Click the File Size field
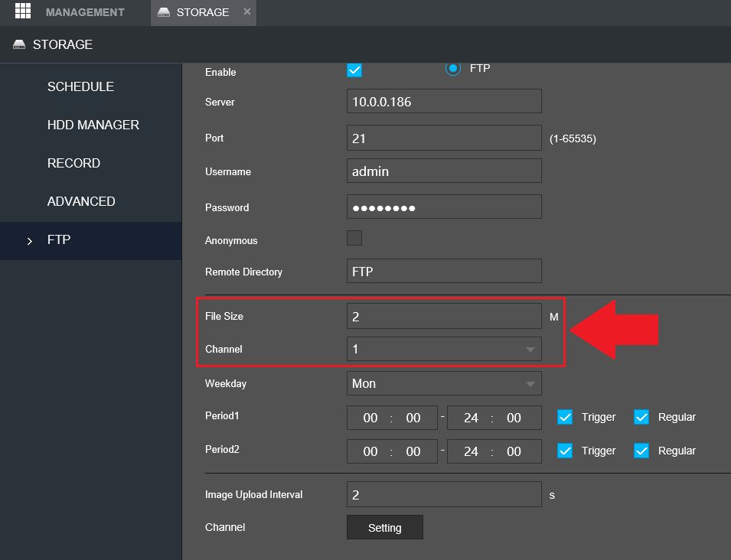This screenshot has width=731, height=560. 444,317
